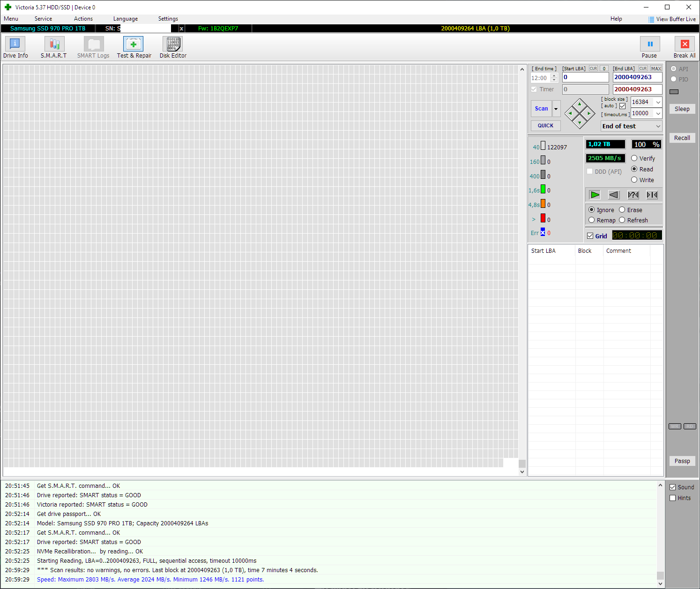
Task: Click the Start LBA input field
Action: pos(586,77)
